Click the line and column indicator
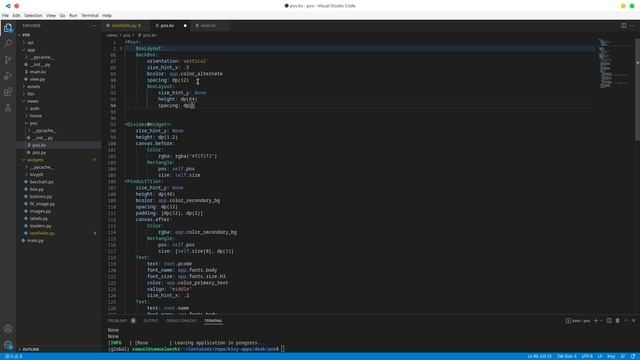Image resolution: width=640 pixels, height=360 pixels. point(539,356)
